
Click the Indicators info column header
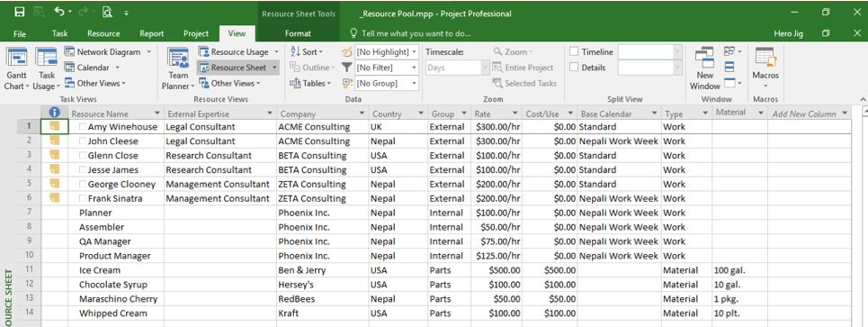click(x=54, y=113)
